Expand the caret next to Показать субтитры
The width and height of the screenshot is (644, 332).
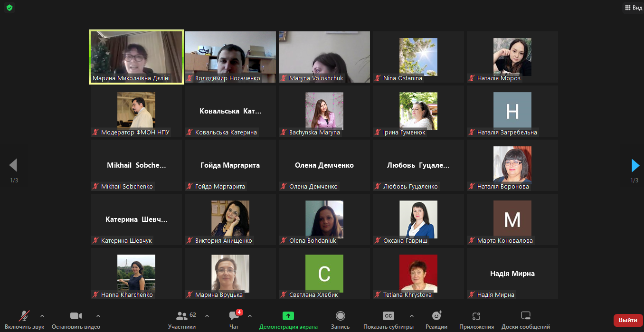click(411, 315)
